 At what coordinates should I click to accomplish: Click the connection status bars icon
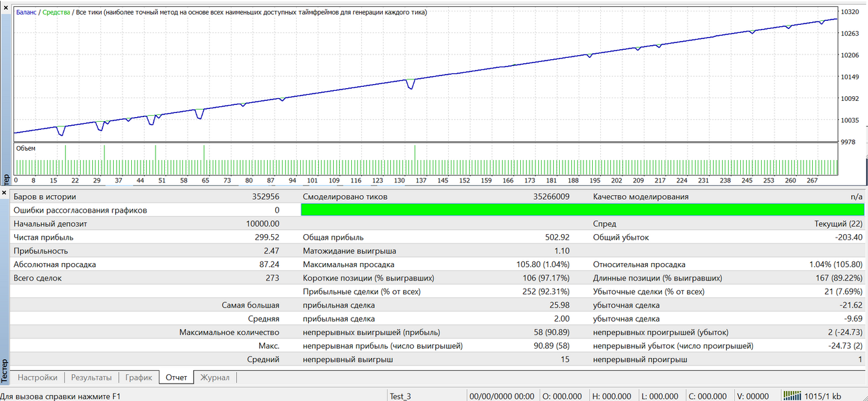click(793, 396)
